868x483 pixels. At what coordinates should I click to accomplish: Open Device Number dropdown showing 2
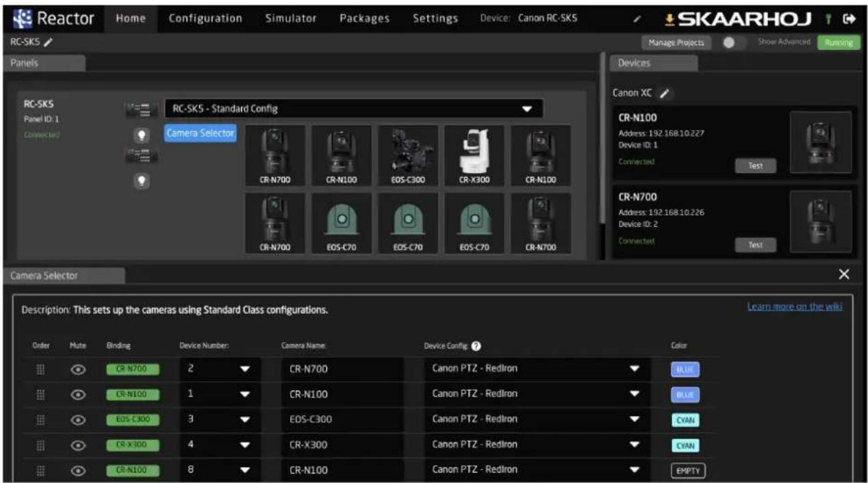point(219,369)
